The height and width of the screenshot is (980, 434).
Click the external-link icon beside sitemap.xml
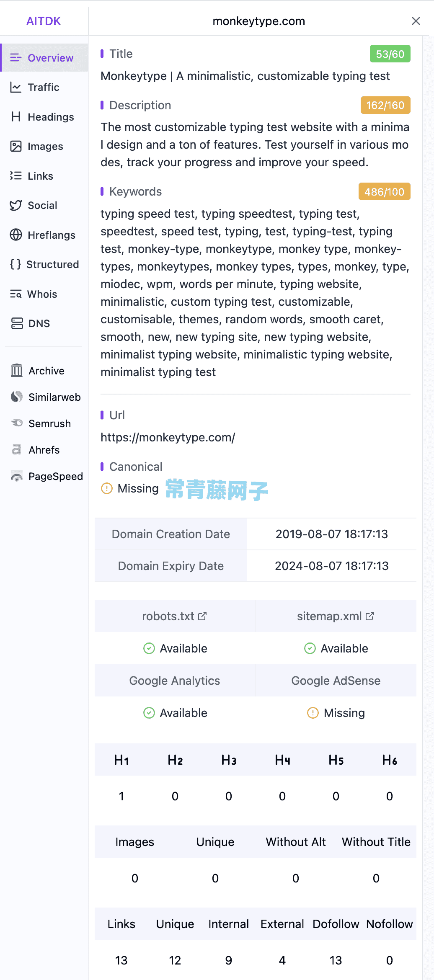tap(370, 616)
